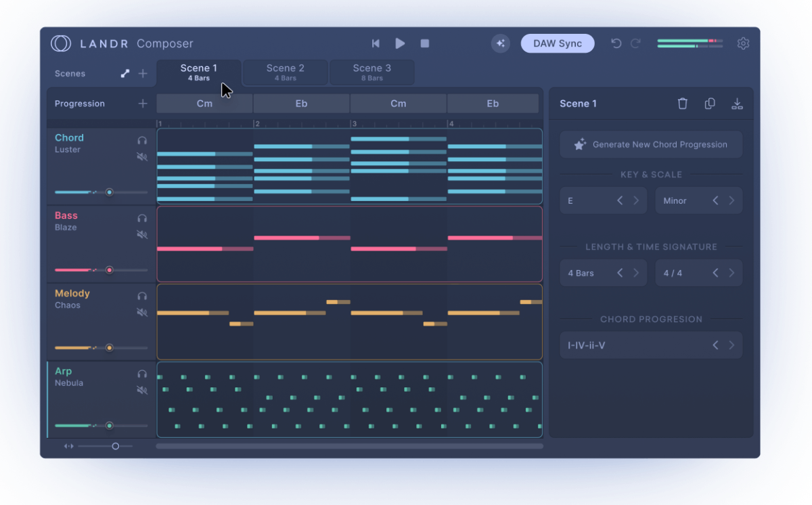The width and height of the screenshot is (812, 505).
Task: Mute the Chord track
Action: pyautogui.click(x=142, y=157)
